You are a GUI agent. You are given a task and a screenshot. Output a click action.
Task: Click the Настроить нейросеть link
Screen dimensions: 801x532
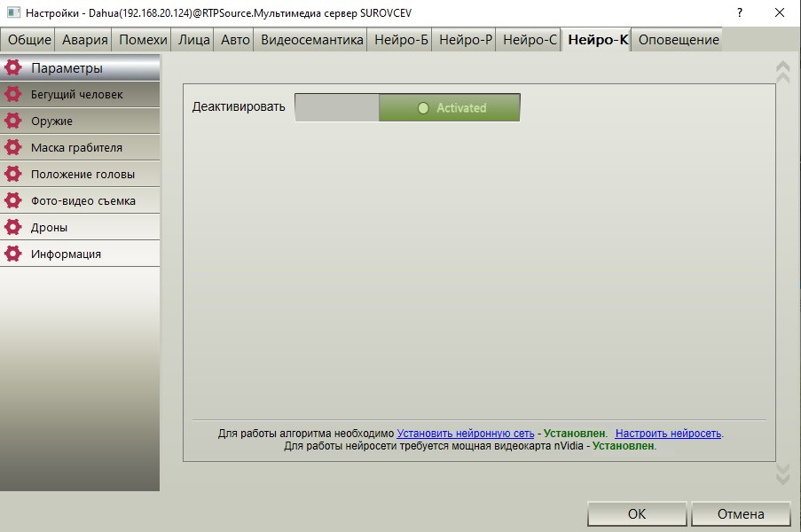(668, 434)
